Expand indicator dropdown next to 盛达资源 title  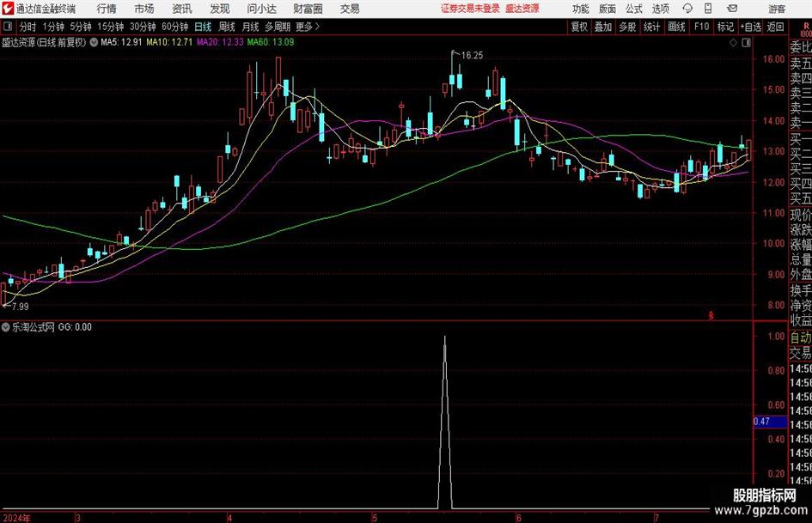(x=94, y=42)
